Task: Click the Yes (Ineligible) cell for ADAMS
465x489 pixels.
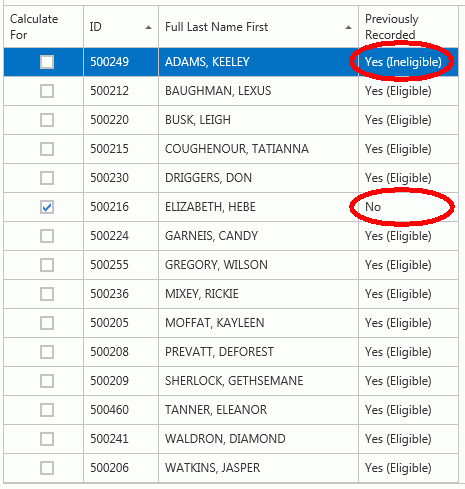Action: tap(403, 62)
